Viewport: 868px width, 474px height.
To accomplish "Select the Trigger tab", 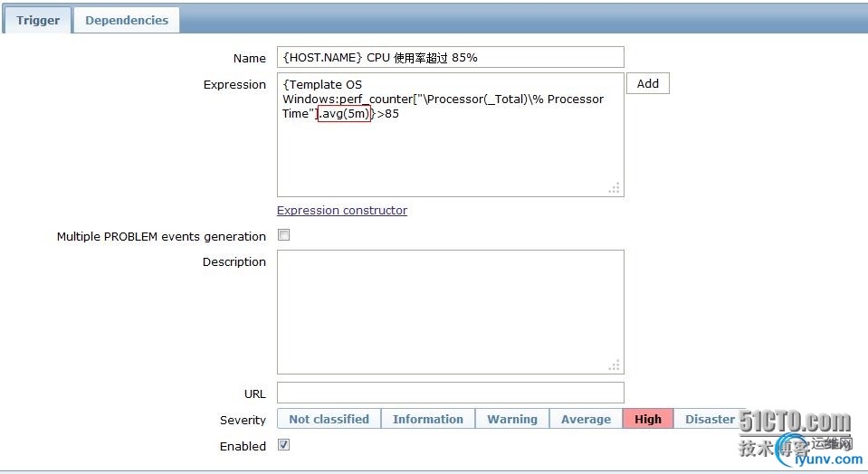I will pos(38,20).
